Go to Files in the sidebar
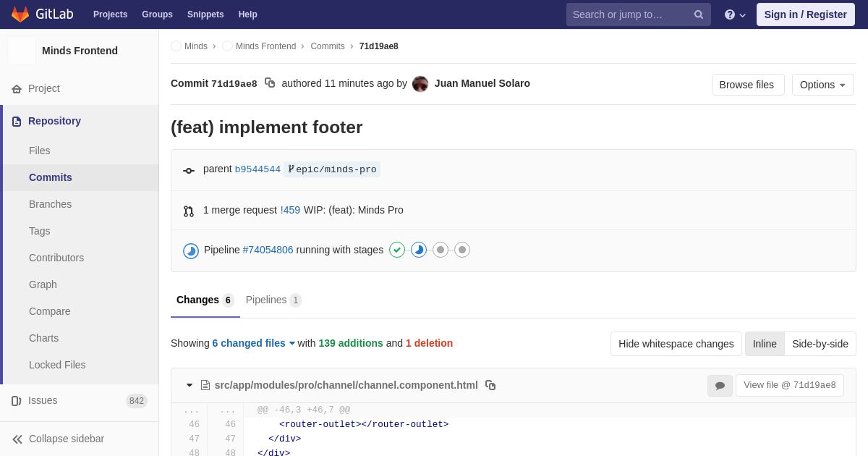Image resolution: width=868 pixels, height=456 pixels. [40, 151]
